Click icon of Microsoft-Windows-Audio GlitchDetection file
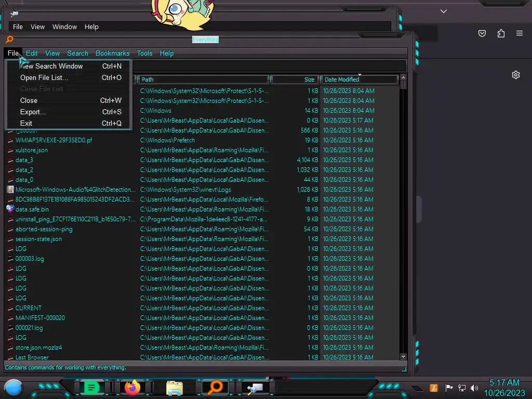The width and height of the screenshot is (532, 399). coord(10,190)
